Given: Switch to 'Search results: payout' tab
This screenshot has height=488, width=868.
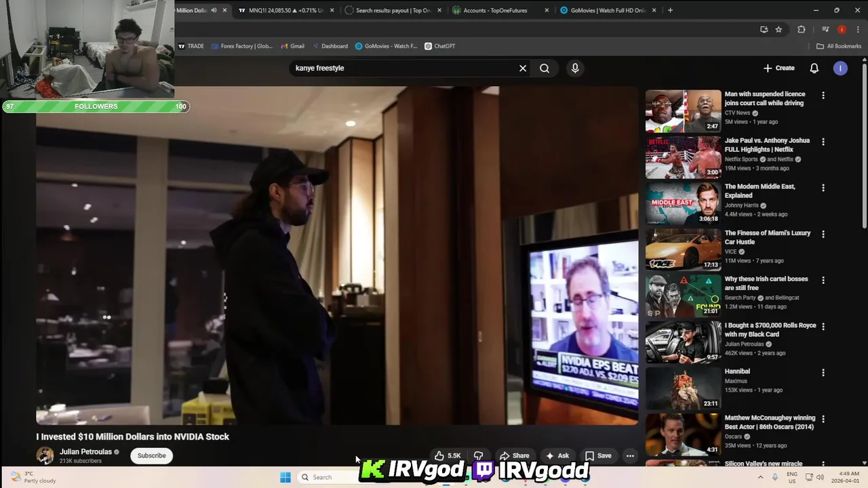Looking at the screenshot, I should point(392,10).
